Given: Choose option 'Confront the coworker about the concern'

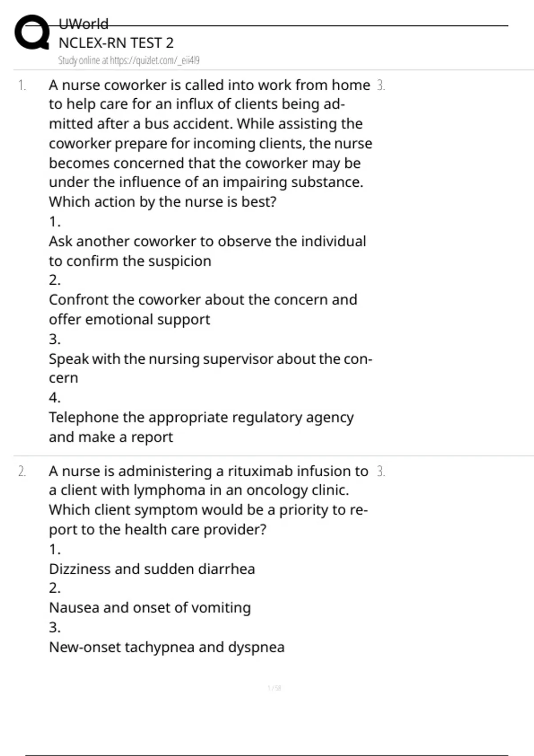Looking at the screenshot, I should 202,300.
